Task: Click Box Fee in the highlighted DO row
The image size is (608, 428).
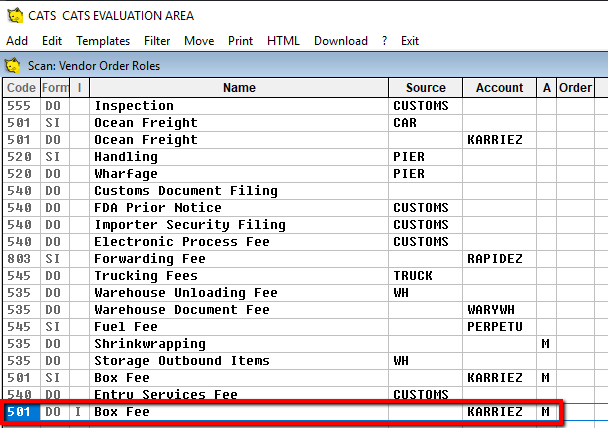Action: pyautogui.click(x=122, y=412)
